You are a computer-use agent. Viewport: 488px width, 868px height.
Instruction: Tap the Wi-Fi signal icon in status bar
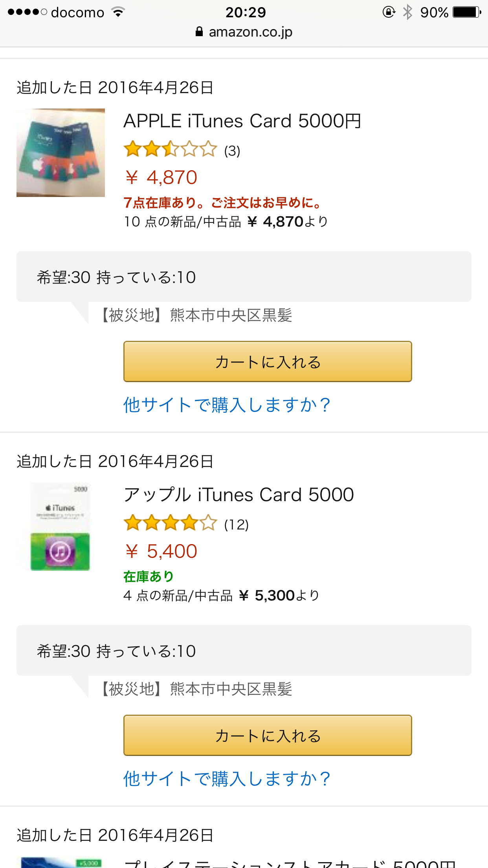118,12
